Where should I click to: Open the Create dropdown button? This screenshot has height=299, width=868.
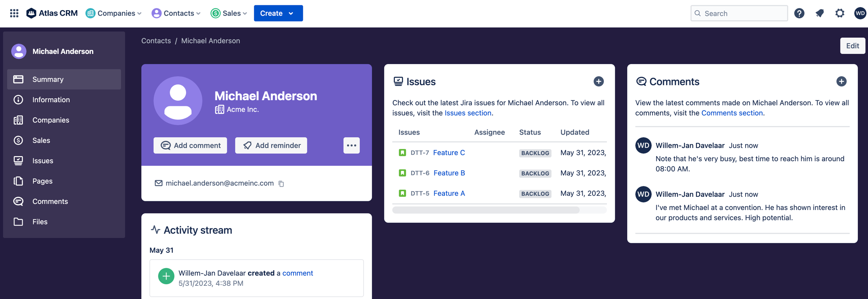coord(278,13)
